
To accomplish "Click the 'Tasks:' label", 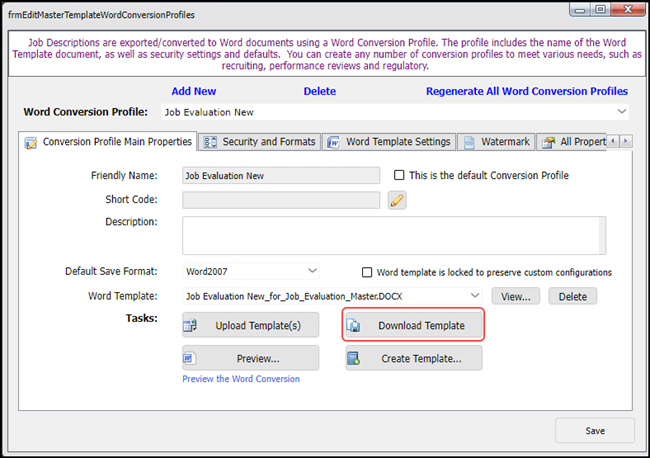I will pos(142,318).
